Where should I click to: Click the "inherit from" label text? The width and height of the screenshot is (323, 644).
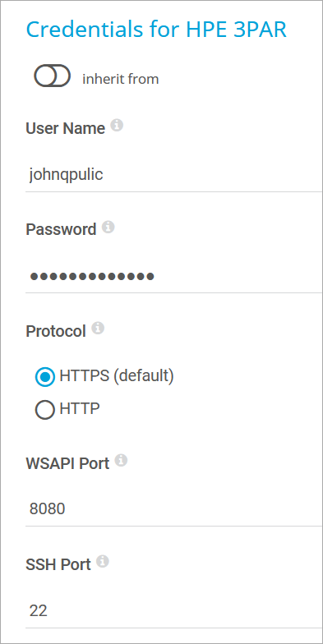click(x=120, y=79)
